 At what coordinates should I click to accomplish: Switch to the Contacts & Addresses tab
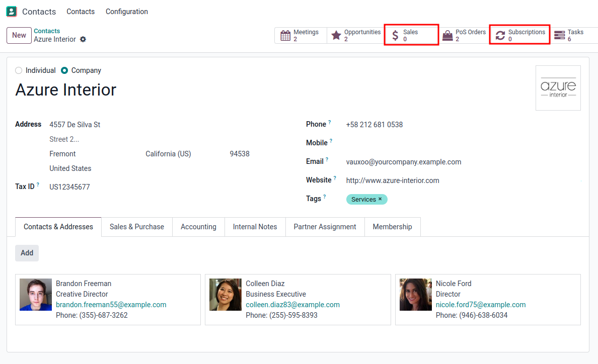pos(58,227)
